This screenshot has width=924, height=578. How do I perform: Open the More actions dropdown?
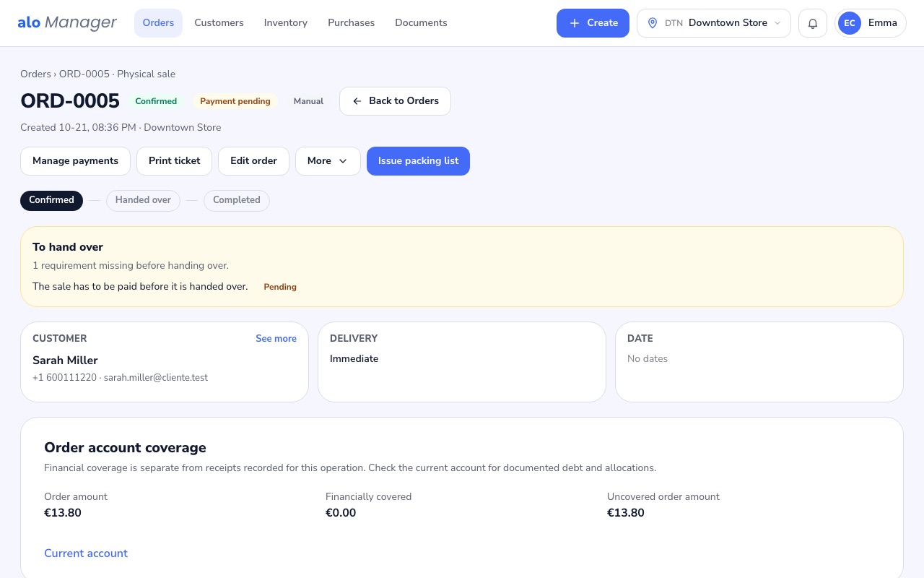(328, 161)
